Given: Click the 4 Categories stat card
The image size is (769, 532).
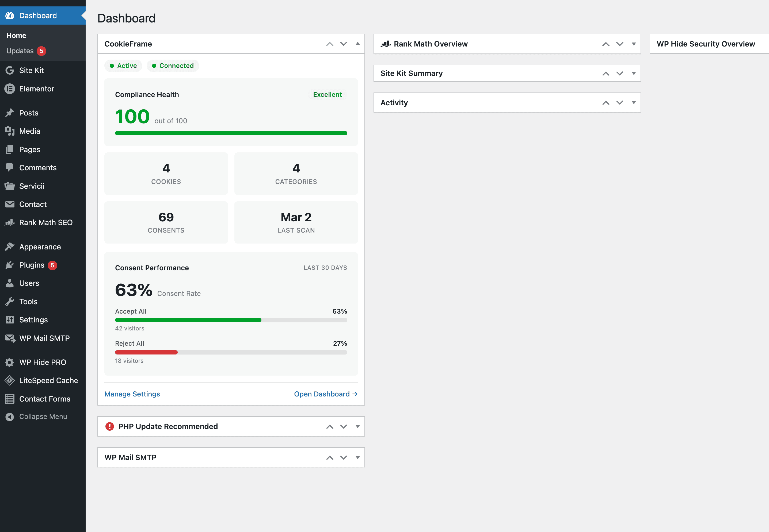Looking at the screenshot, I should coord(296,174).
